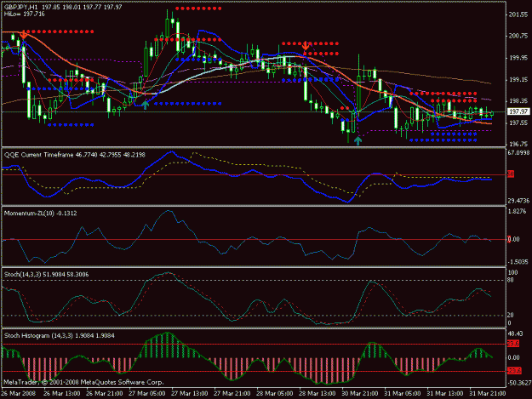
Task: Click the 26 Mar 2008 time label
Action: [x=18, y=394]
